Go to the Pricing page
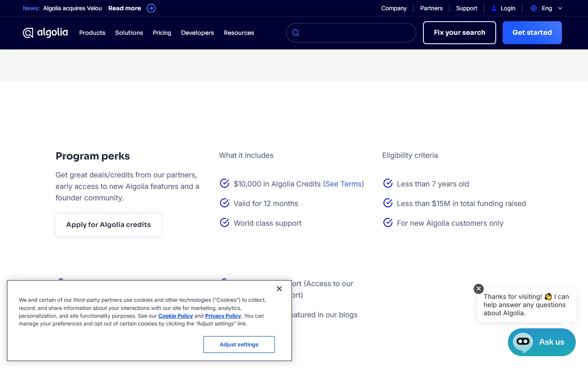Screen dimensions: 588x368 click(162, 33)
